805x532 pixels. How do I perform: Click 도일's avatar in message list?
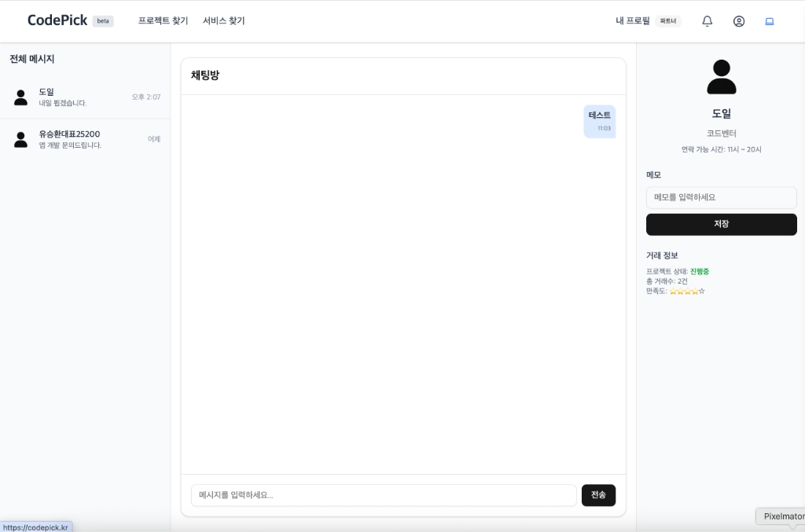20,97
